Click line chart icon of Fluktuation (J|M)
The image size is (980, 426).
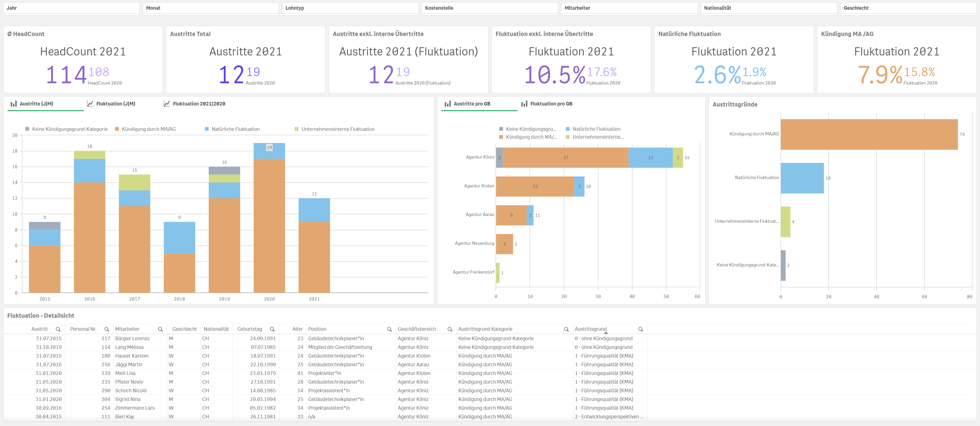click(90, 103)
